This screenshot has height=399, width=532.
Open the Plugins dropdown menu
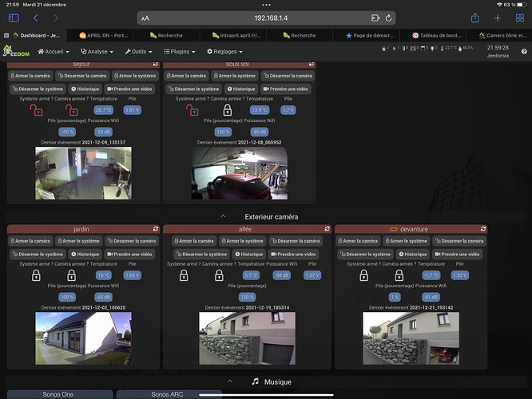pyautogui.click(x=180, y=52)
